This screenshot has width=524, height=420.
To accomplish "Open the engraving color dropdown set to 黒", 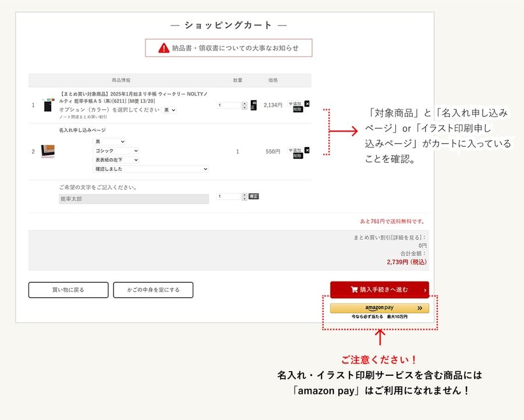I will (109, 141).
